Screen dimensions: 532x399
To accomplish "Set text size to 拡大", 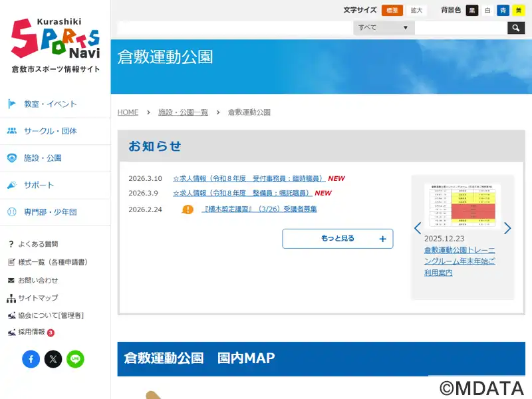I will pos(416,11).
